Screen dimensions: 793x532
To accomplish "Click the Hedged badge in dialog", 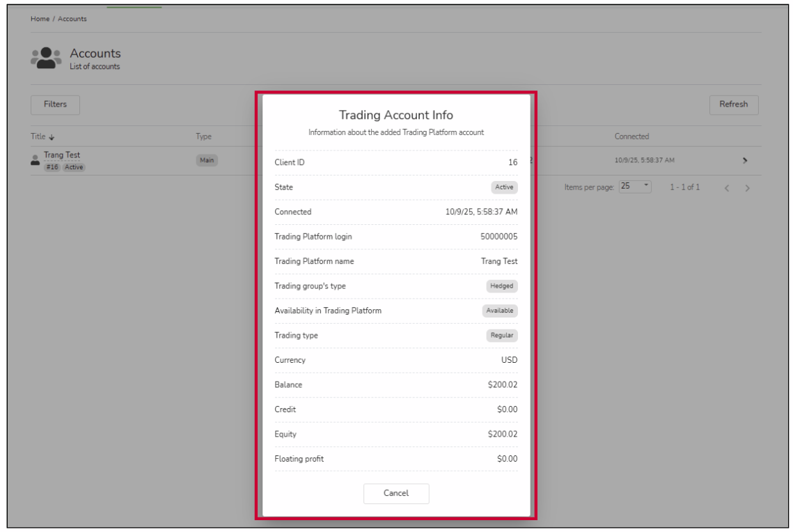I will 501,285.
